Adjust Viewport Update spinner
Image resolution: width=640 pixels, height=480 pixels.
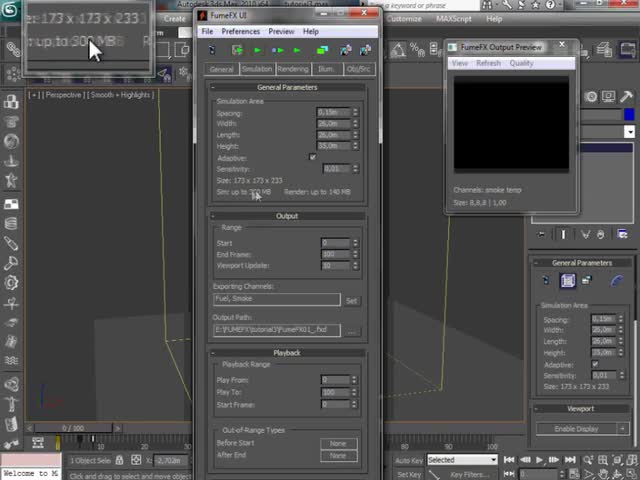[x=356, y=265]
